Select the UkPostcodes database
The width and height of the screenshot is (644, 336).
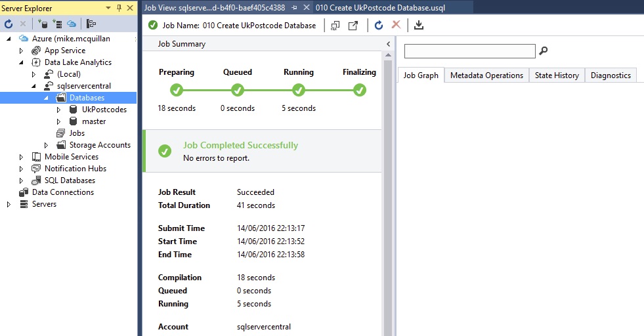(104, 110)
